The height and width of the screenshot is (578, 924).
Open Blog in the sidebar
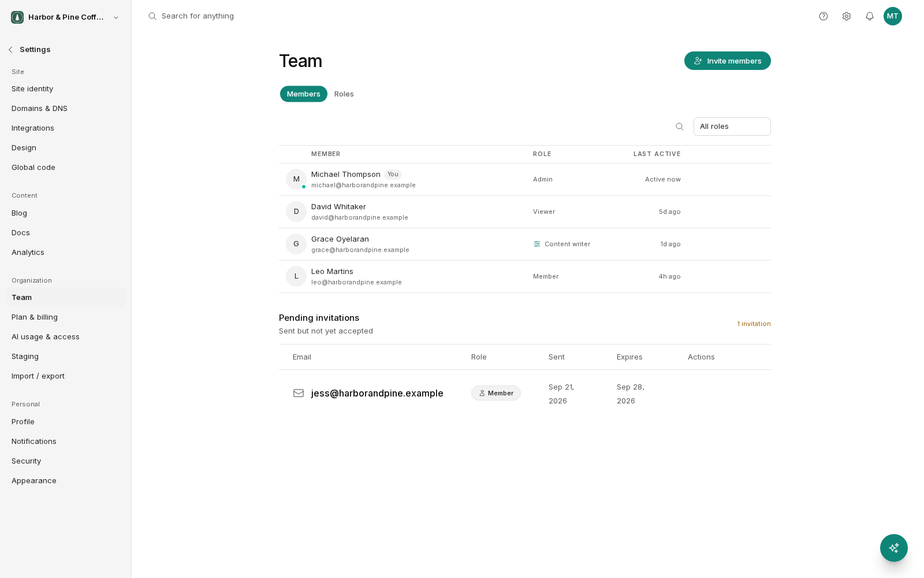coord(66,213)
